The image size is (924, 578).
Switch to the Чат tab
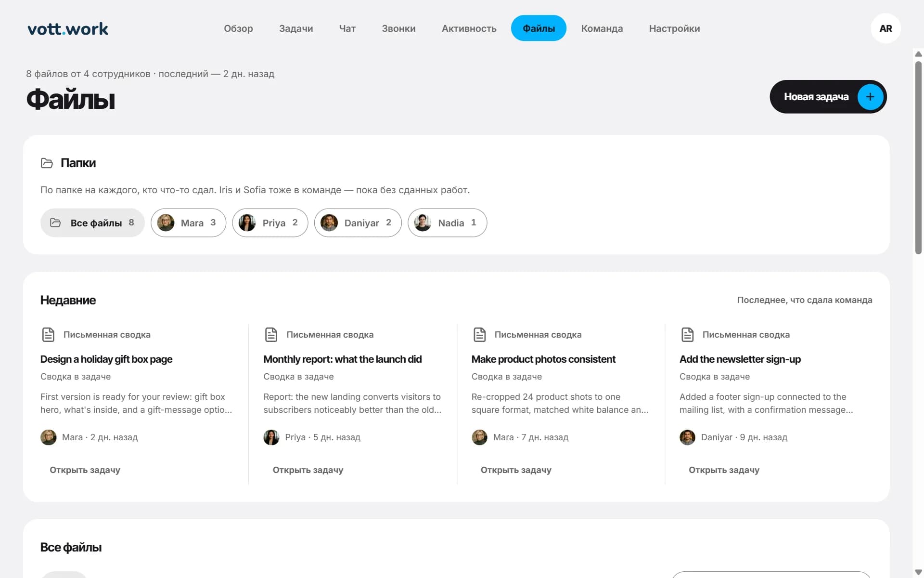347,28
